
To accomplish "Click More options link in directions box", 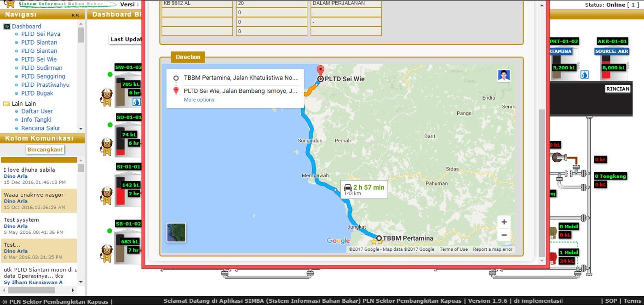I will (x=199, y=100).
